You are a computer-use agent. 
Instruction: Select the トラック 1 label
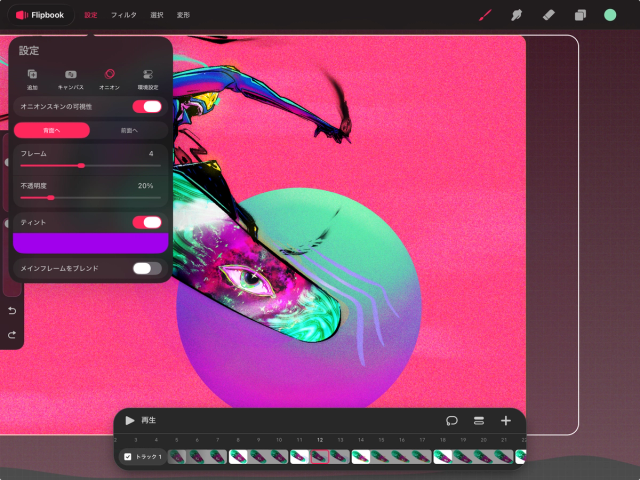pyautogui.click(x=149, y=456)
